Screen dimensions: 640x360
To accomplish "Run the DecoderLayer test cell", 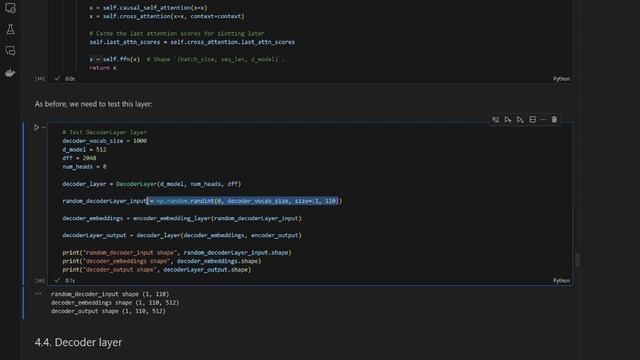I will [36, 128].
